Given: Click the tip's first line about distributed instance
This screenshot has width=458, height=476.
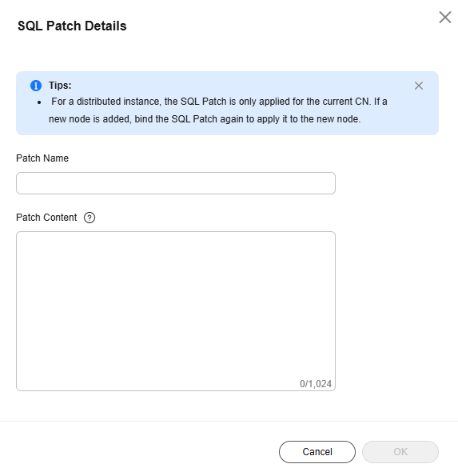Looking at the screenshot, I should point(219,102).
